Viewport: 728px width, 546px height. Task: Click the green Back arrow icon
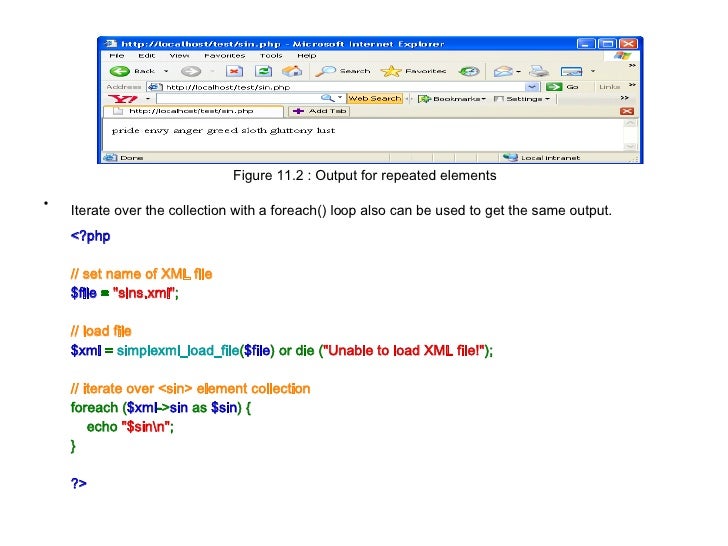(x=120, y=71)
